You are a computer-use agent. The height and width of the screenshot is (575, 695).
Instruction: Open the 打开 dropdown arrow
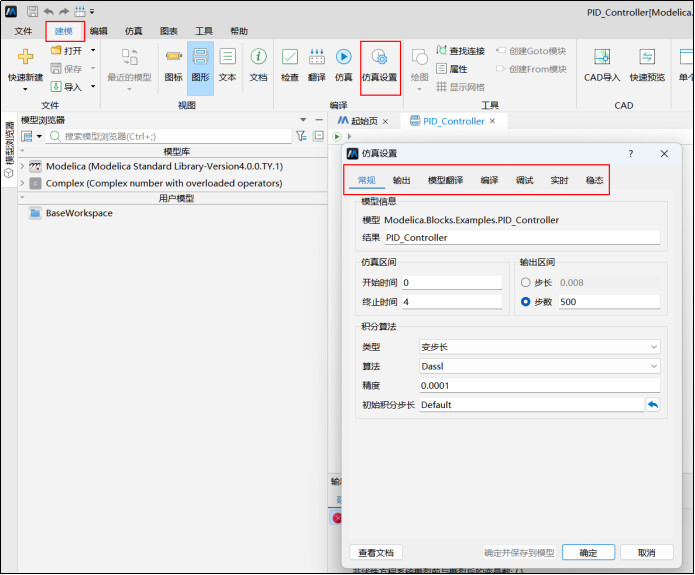93,50
